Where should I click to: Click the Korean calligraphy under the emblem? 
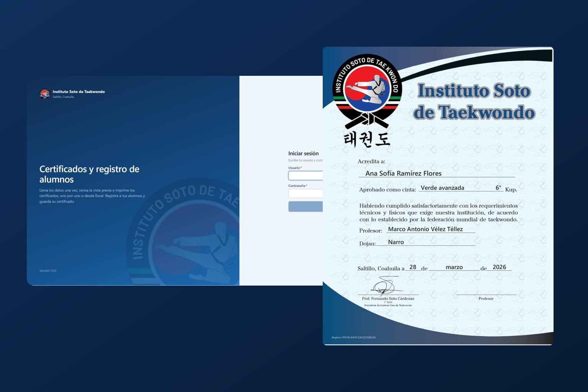point(367,139)
